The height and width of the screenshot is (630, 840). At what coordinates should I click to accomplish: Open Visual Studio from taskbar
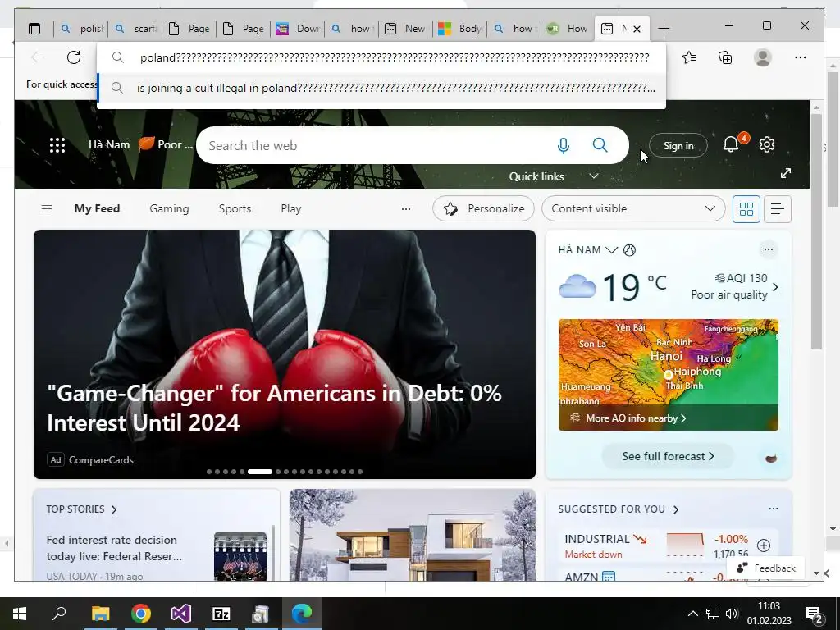tap(181, 614)
